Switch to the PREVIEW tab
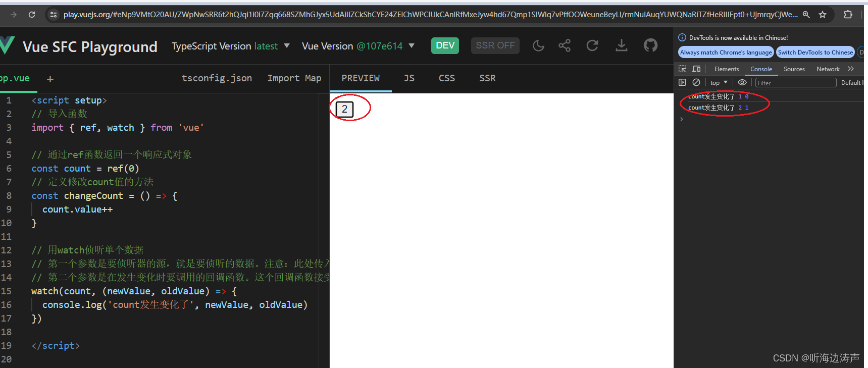Image resolution: width=868 pixels, height=368 pixels. [x=361, y=78]
